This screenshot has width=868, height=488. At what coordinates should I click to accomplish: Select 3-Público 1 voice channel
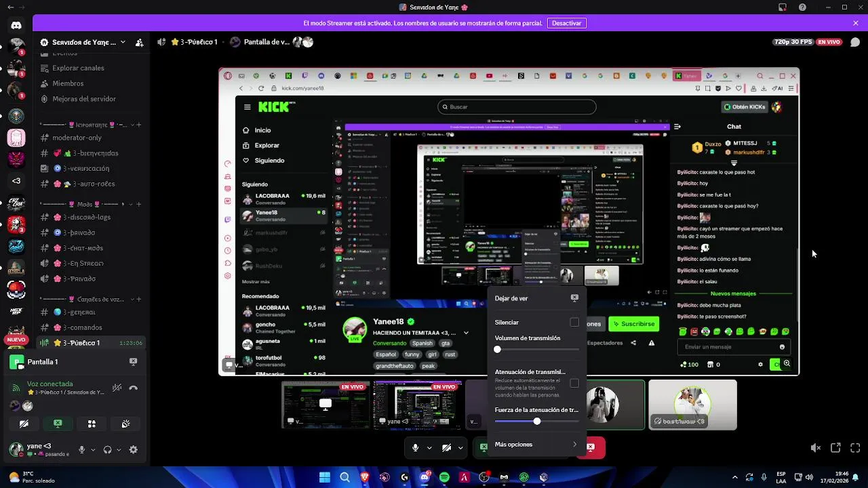(92, 343)
